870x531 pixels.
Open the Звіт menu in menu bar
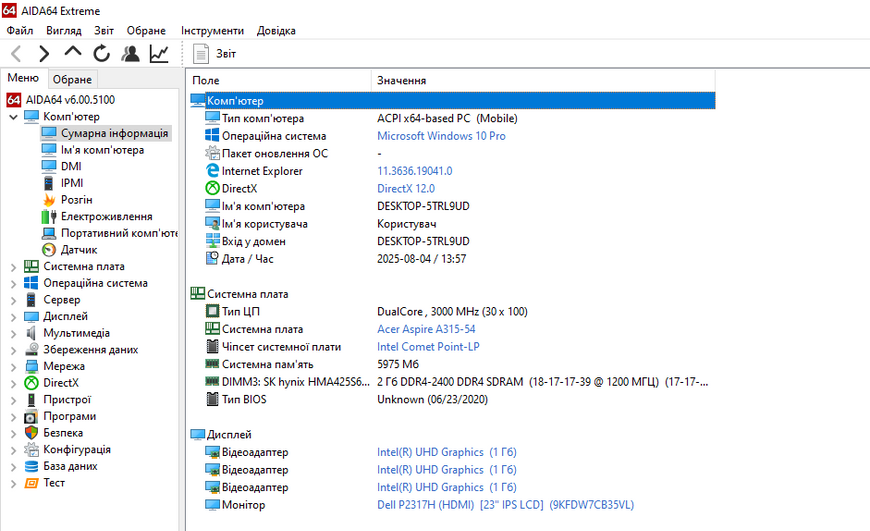(x=104, y=31)
